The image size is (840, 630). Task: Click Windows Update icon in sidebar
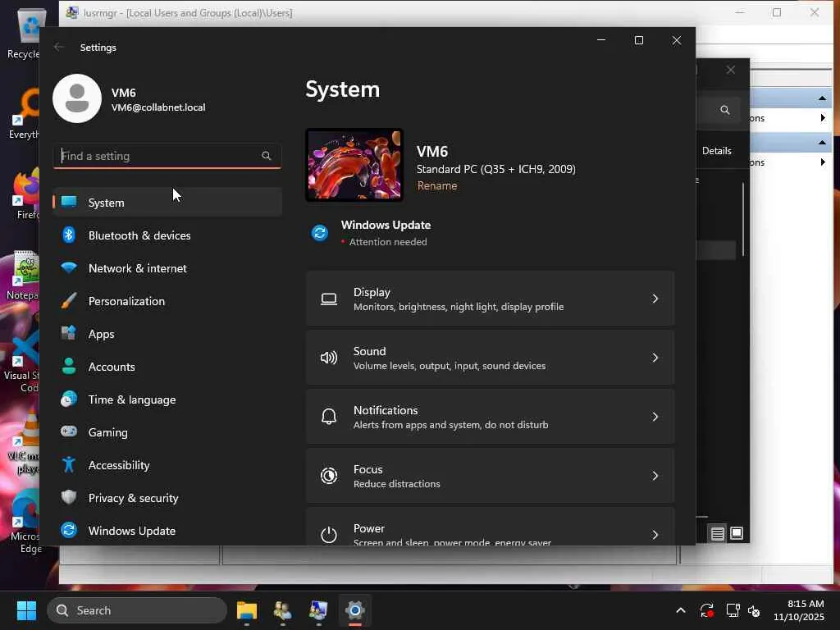(69, 530)
